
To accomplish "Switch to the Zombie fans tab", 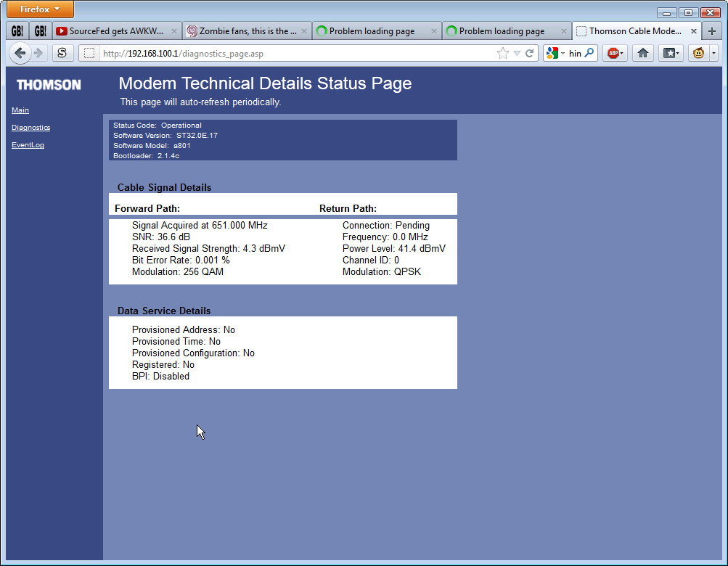I will (x=246, y=31).
